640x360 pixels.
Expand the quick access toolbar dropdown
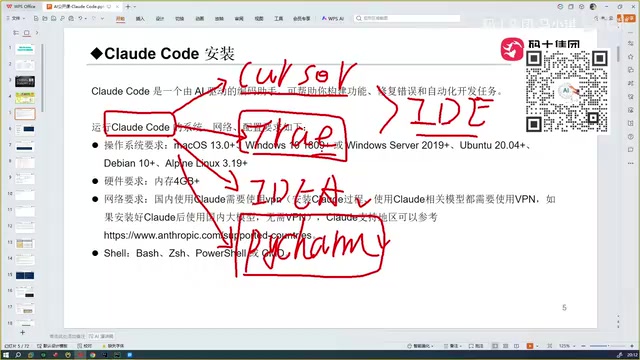(102, 18)
